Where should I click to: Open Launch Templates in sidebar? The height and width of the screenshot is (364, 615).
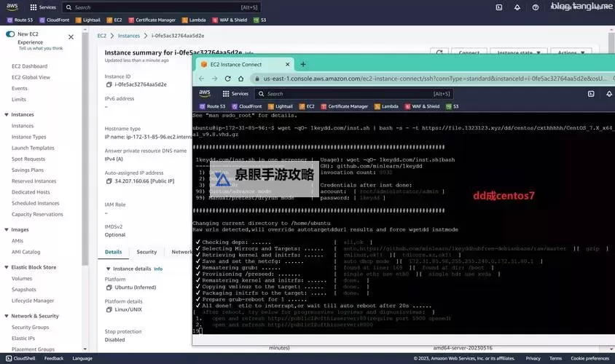tap(33, 148)
